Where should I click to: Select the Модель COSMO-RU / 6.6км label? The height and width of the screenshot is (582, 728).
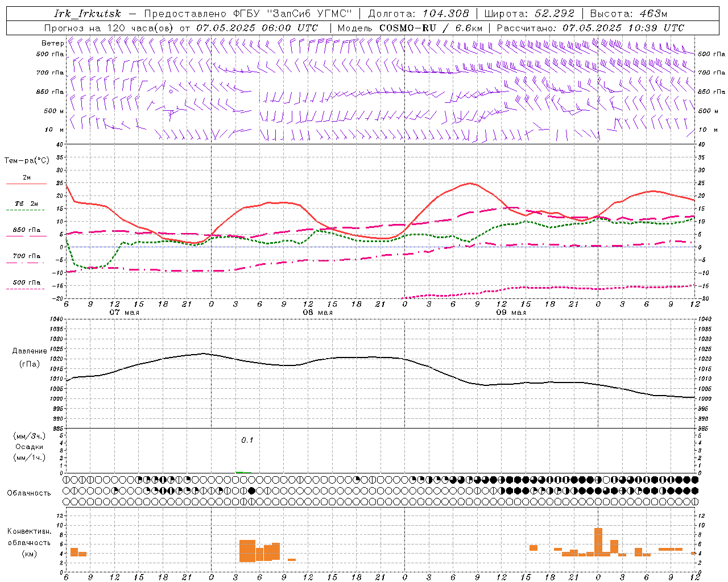[x=409, y=28]
